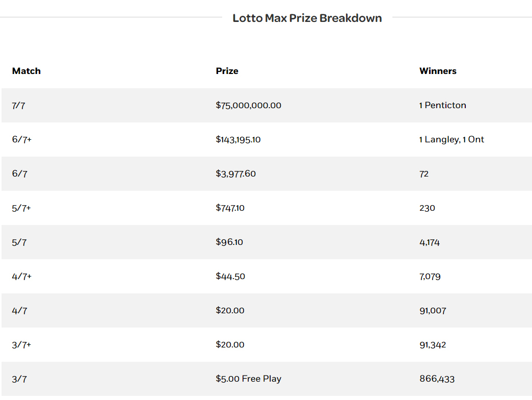Select the 4,174 winners count
The width and height of the screenshot is (532, 400).
[x=430, y=242]
